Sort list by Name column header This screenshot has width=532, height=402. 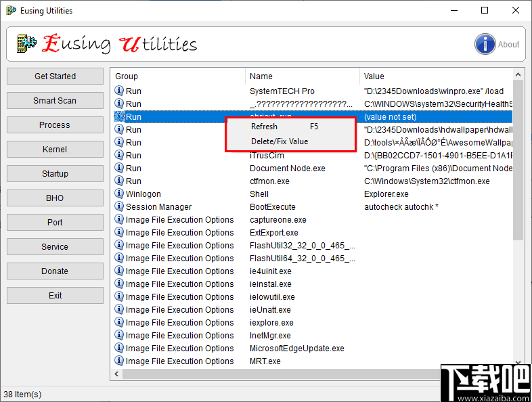pos(303,76)
